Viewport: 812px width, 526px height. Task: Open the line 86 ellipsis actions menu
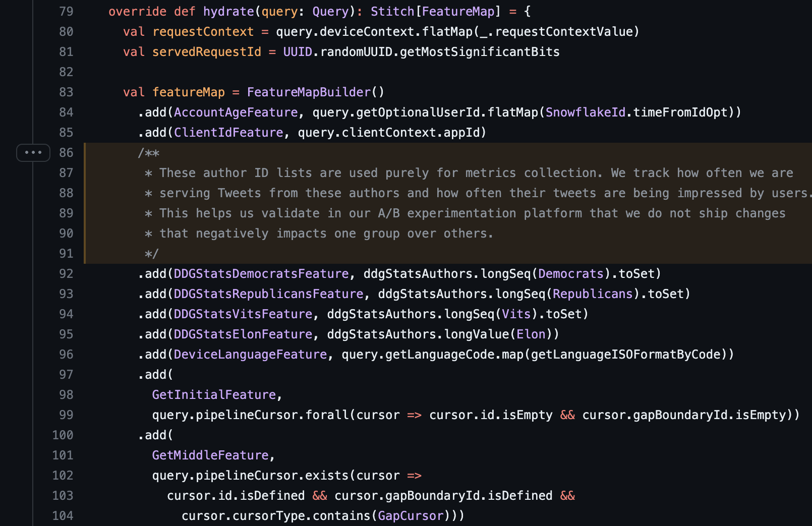33,152
